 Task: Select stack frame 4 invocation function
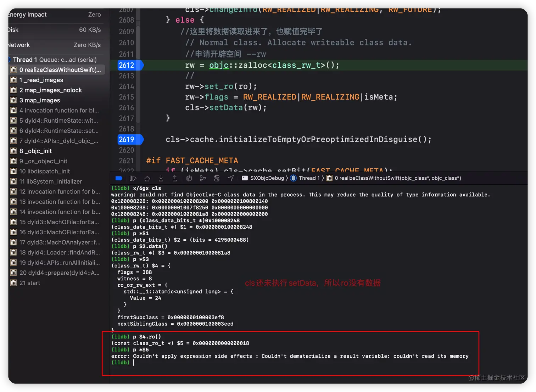[x=57, y=111]
